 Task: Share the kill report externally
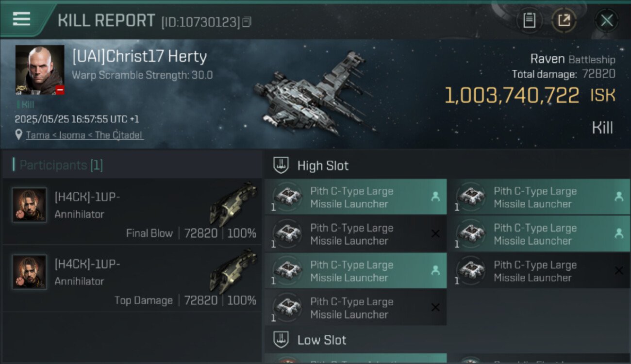tap(564, 20)
